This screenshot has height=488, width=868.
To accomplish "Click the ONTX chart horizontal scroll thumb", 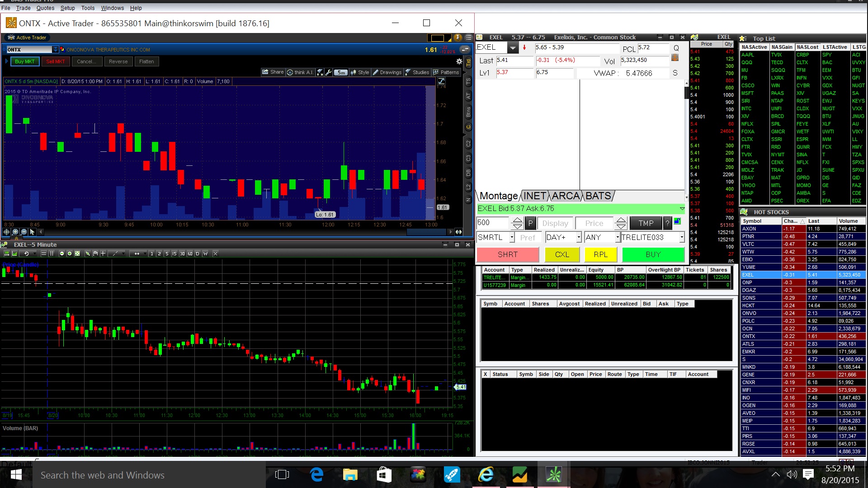I will [426, 232].
